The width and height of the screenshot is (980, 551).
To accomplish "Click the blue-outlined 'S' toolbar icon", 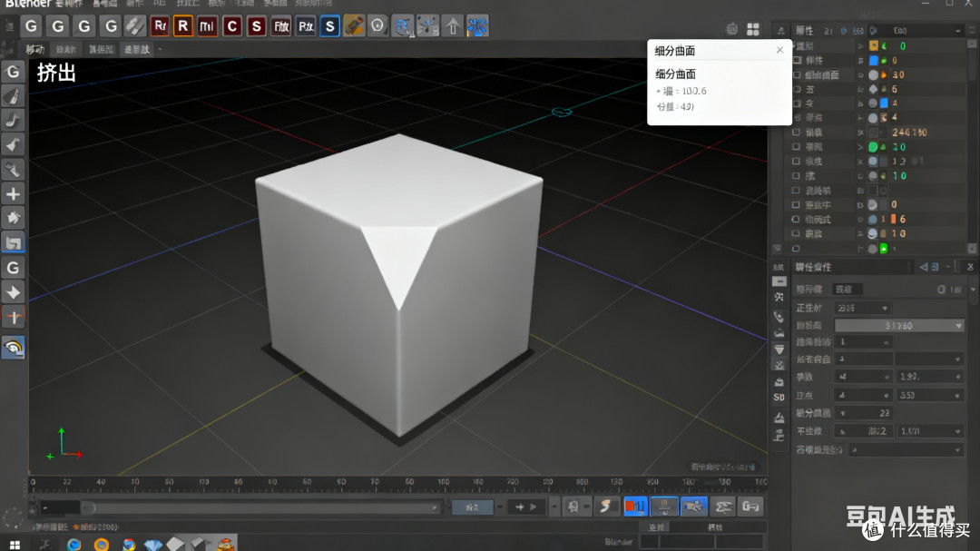I will (x=329, y=26).
